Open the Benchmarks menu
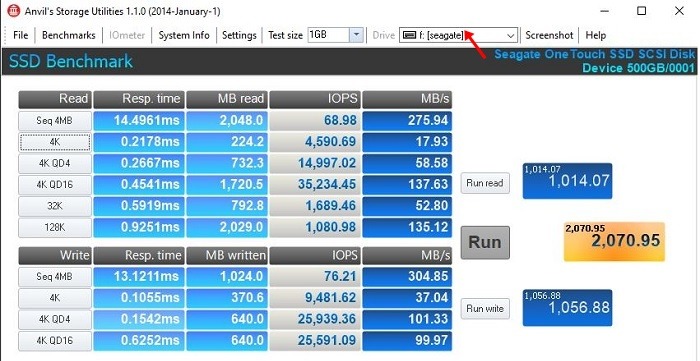Viewport: 700px width, 361px height. click(68, 35)
